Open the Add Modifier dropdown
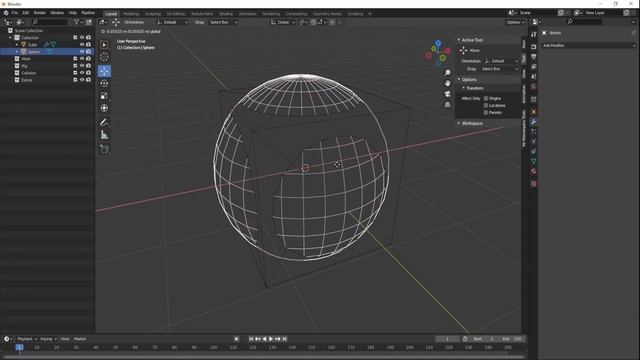 pos(589,46)
